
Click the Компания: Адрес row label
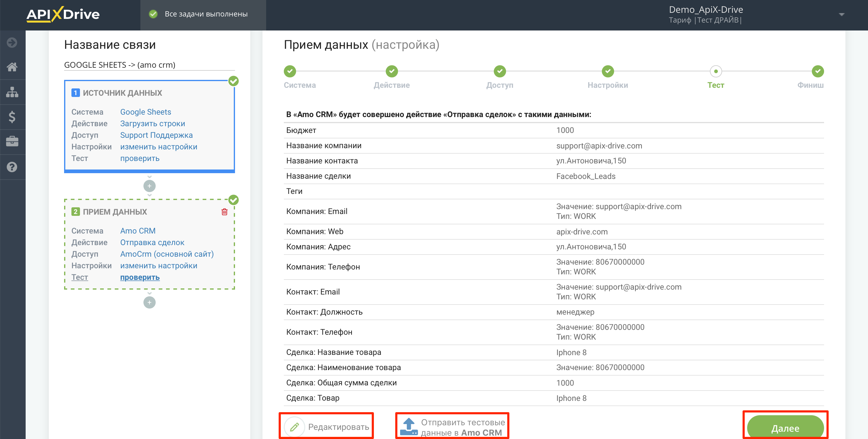point(318,247)
